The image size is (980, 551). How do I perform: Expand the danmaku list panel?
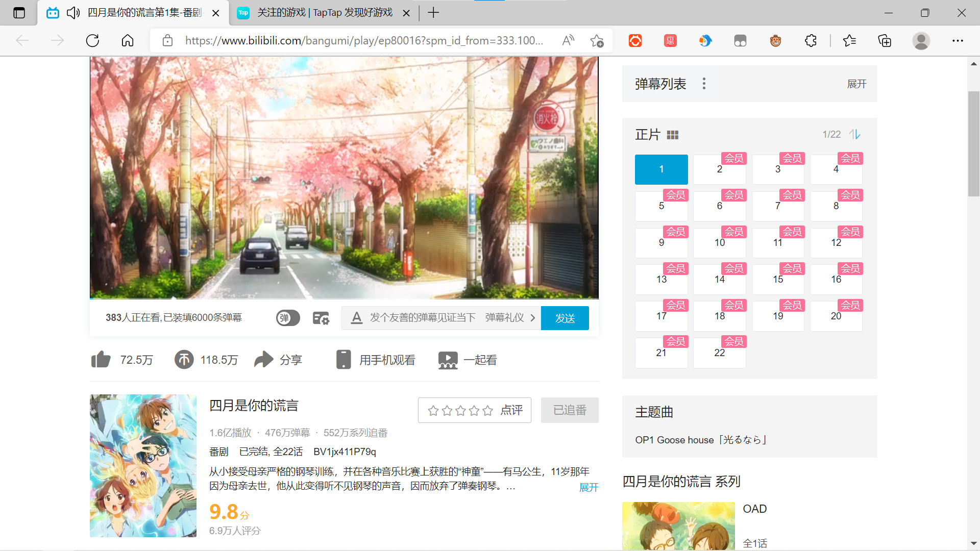click(856, 84)
